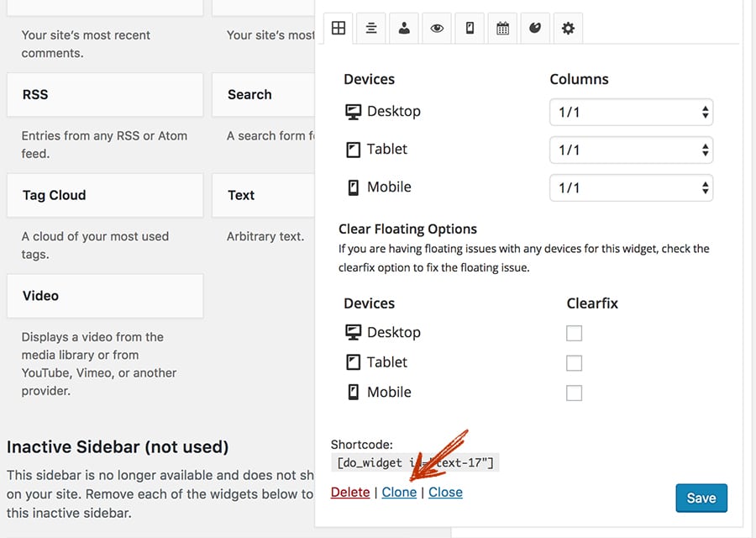
Task: Open the animation options tab
Action: coord(534,28)
